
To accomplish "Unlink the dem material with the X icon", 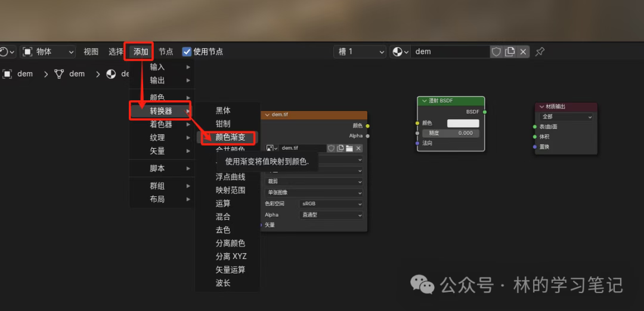I will [x=523, y=52].
